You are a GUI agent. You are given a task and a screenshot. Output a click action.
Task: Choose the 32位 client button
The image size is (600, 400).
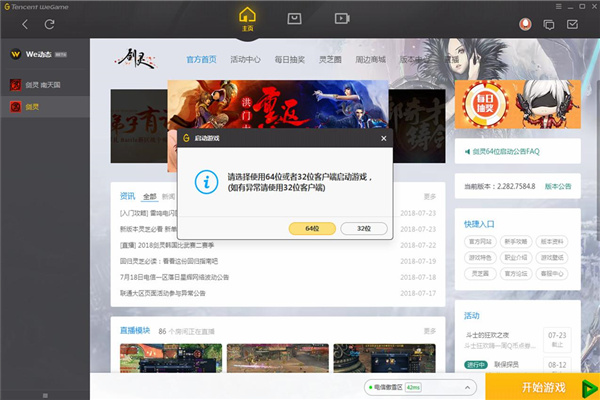tap(364, 228)
